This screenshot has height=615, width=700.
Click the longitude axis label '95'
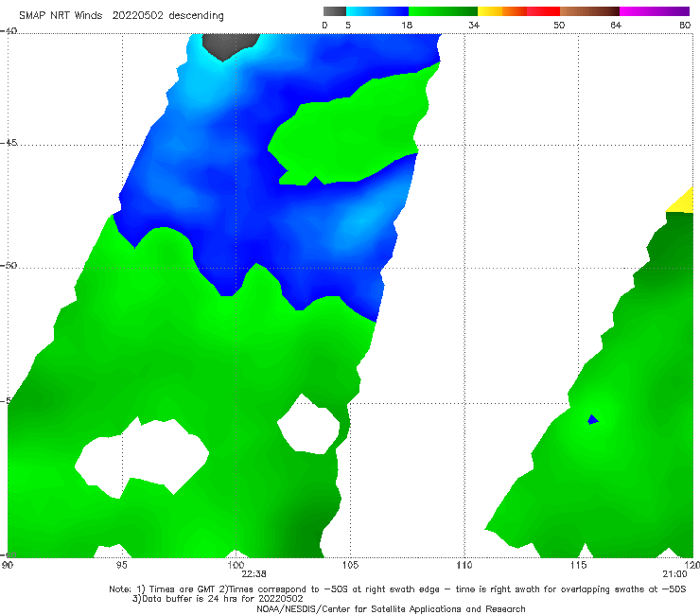point(121,565)
